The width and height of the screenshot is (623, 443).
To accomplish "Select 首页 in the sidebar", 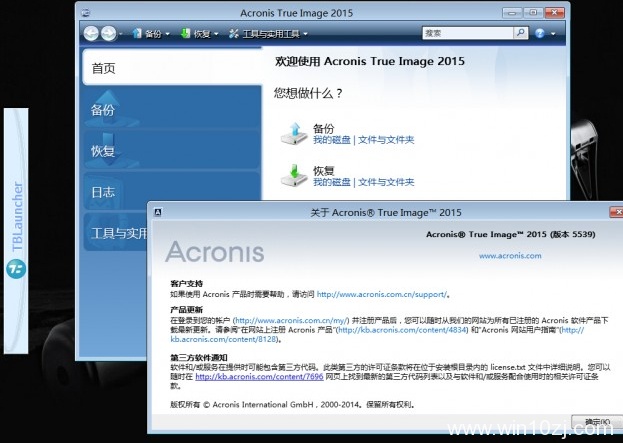I will point(172,68).
